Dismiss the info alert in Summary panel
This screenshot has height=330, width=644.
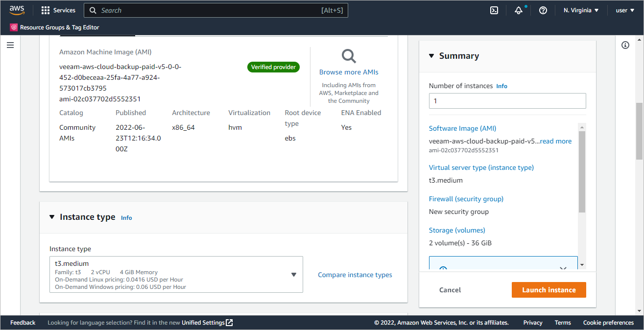[x=563, y=269]
